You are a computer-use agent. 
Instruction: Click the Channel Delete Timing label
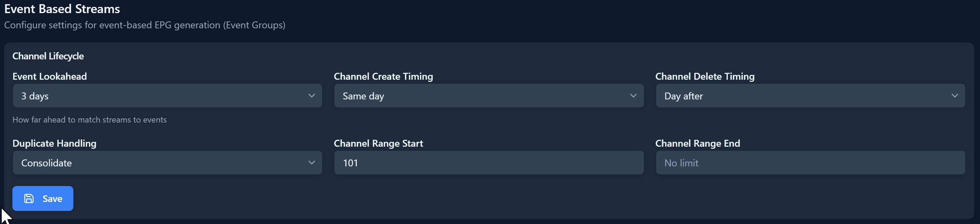coord(704,76)
